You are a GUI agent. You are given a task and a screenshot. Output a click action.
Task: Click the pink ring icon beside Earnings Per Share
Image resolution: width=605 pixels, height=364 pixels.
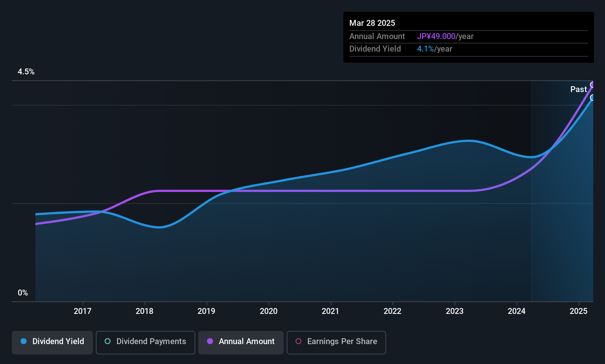coord(298,342)
